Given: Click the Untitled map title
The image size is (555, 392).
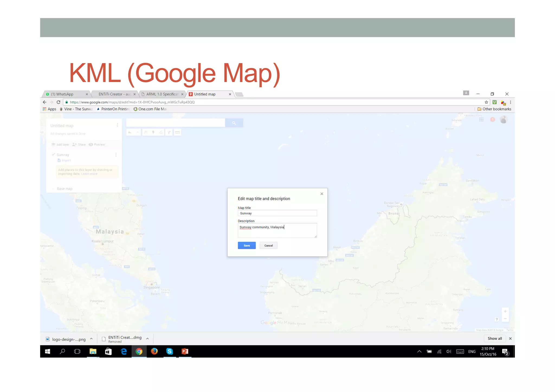Looking at the screenshot, I should click(62, 126).
